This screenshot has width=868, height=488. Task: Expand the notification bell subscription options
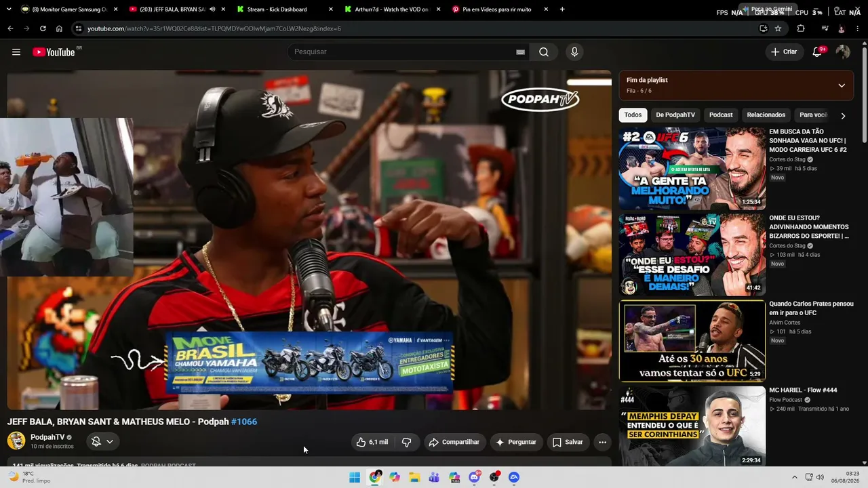point(102,442)
